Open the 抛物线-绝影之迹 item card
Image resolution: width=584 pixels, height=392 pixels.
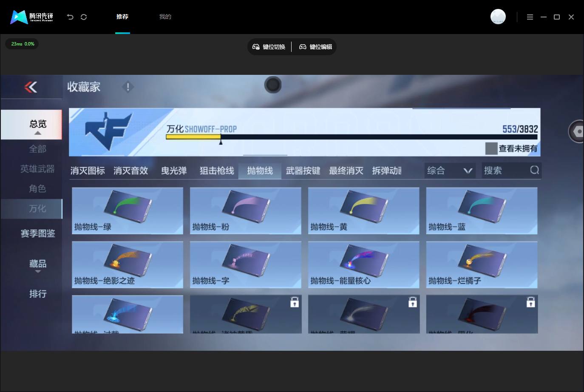pos(128,264)
